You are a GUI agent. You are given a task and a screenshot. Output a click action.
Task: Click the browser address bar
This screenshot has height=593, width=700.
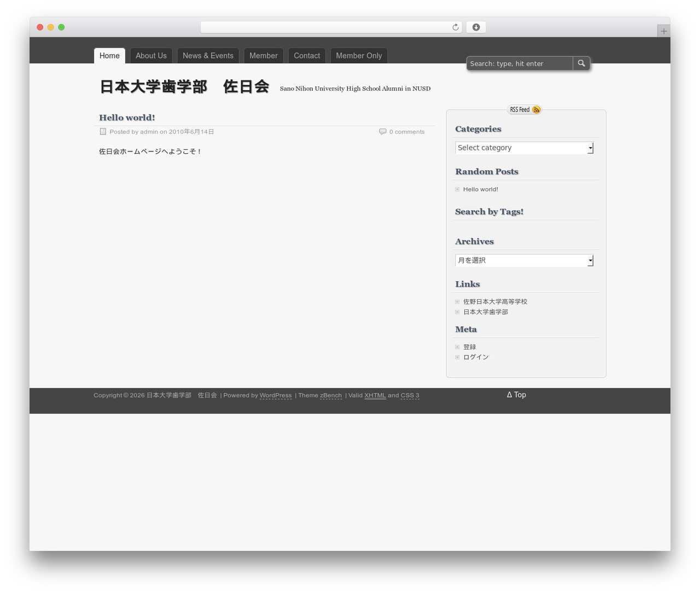click(x=331, y=27)
